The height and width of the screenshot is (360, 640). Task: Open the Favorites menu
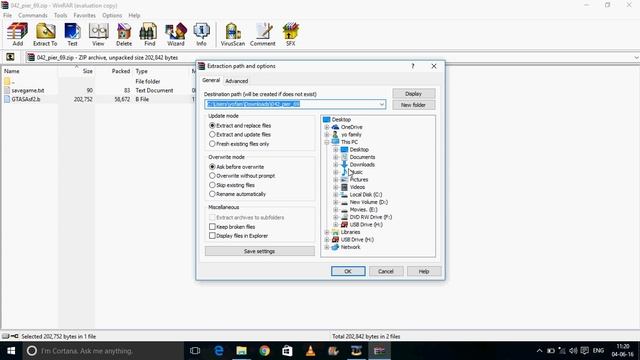tap(84, 15)
